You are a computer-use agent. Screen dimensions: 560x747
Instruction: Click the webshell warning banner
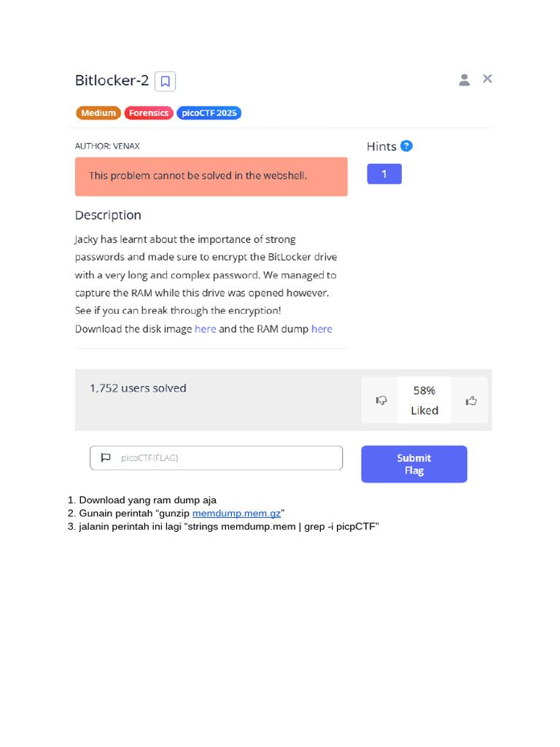pyautogui.click(x=211, y=177)
